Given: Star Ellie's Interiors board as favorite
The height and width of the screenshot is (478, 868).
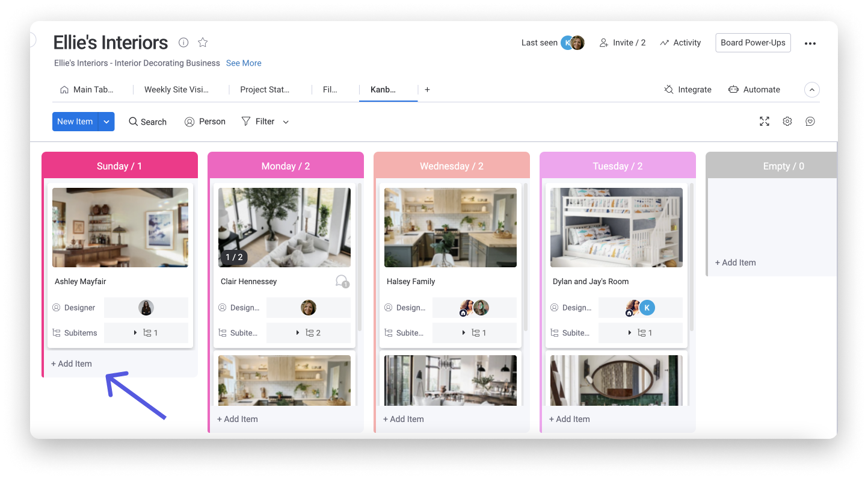Looking at the screenshot, I should [x=203, y=42].
